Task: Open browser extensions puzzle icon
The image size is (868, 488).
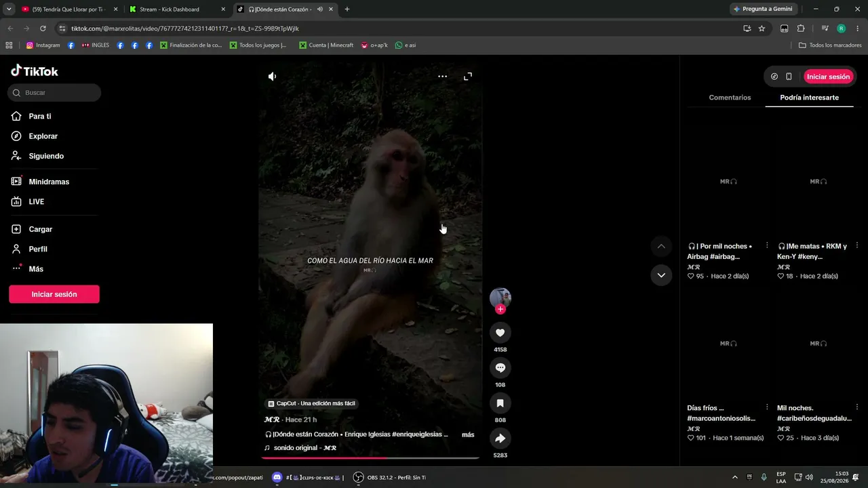Action: click(801, 28)
